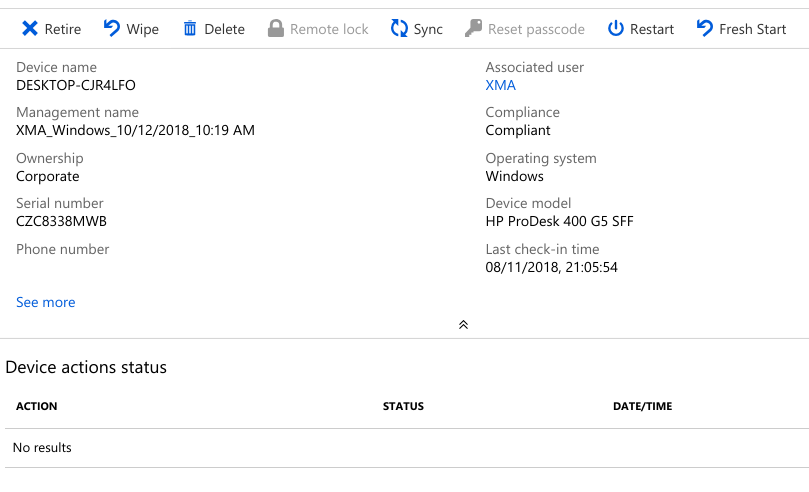Sort by the STATUS column header

(403, 406)
